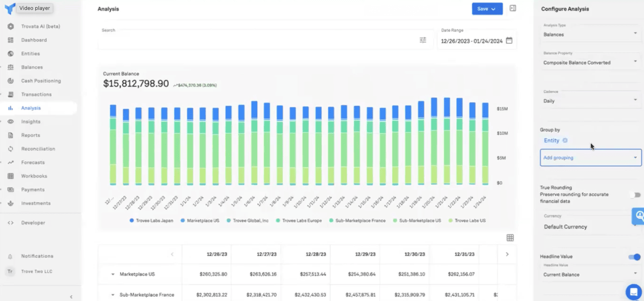Click the blue Save button
Image resolution: width=644 pixels, height=301 pixels.
487,9
